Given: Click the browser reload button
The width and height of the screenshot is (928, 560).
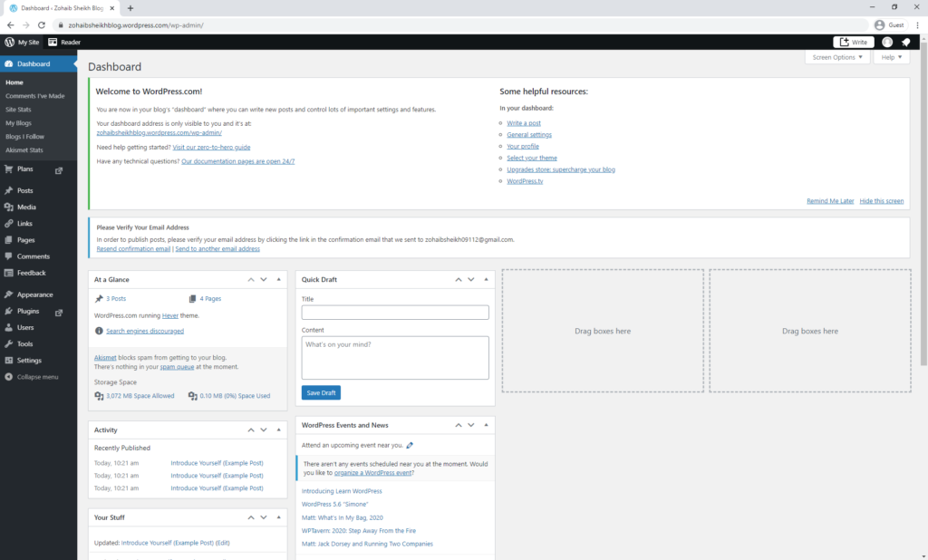Looking at the screenshot, I should click(x=42, y=24).
